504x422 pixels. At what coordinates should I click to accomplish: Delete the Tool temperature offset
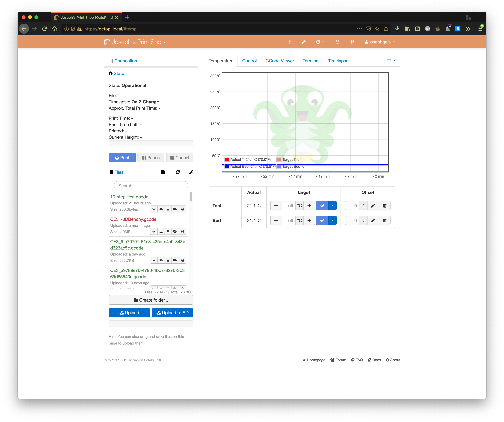[x=385, y=206]
